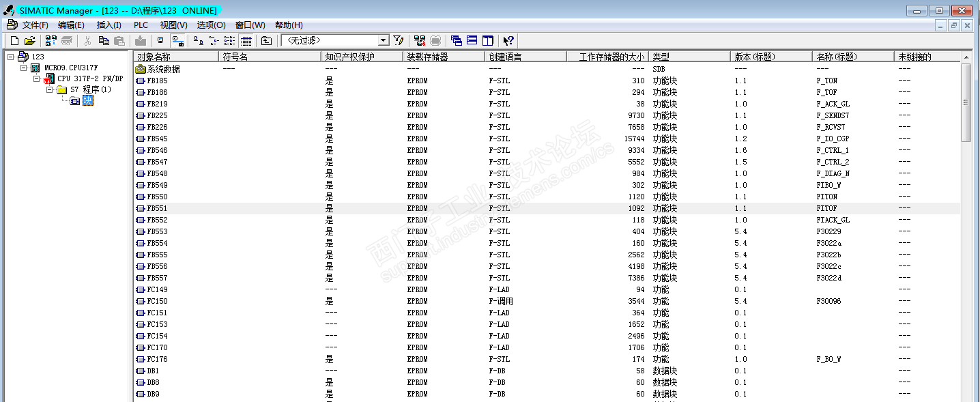Select block FB551 in the list

click(x=157, y=208)
